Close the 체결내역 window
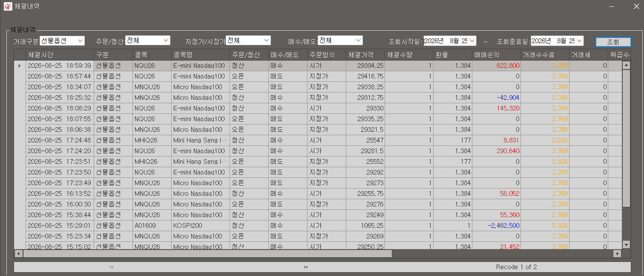 pyautogui.click(x=636, y=6)
